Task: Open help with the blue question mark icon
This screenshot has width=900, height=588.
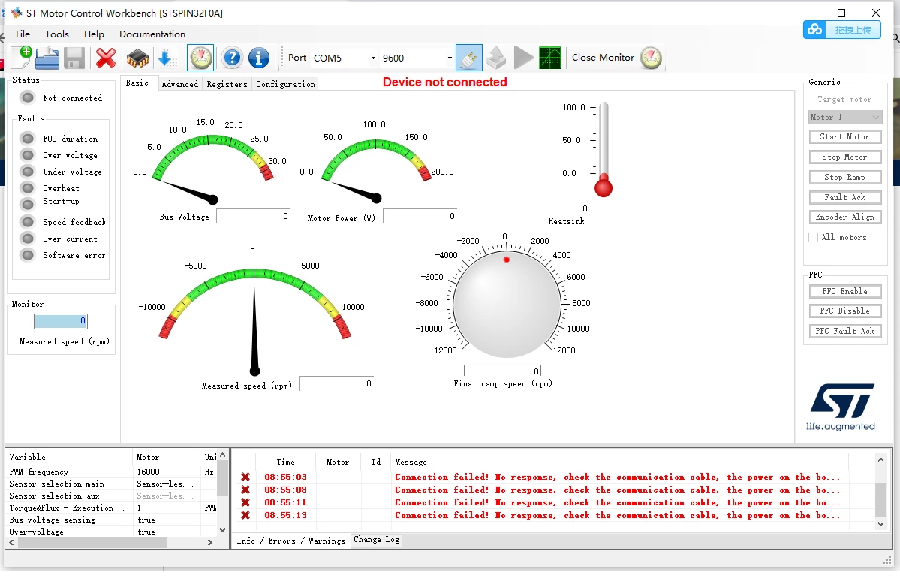Action: pyautogui.click(x=232, y=57)
